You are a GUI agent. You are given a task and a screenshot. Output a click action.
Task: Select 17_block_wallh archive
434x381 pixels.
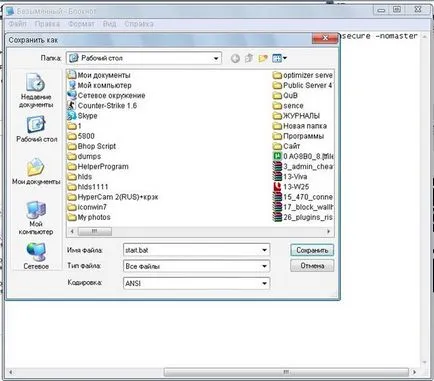[303, 207]
